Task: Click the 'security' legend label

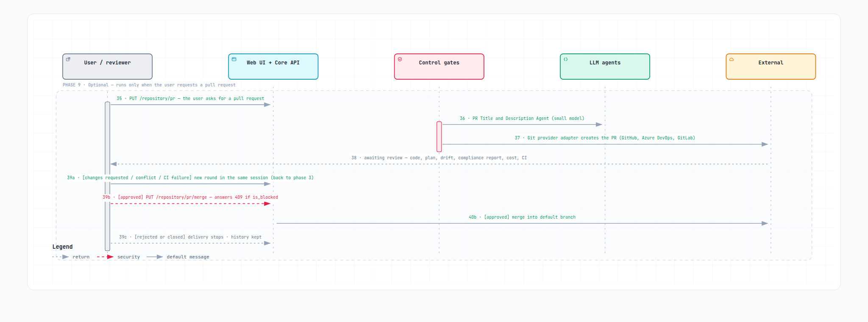Action: click(x=128, y=257)
